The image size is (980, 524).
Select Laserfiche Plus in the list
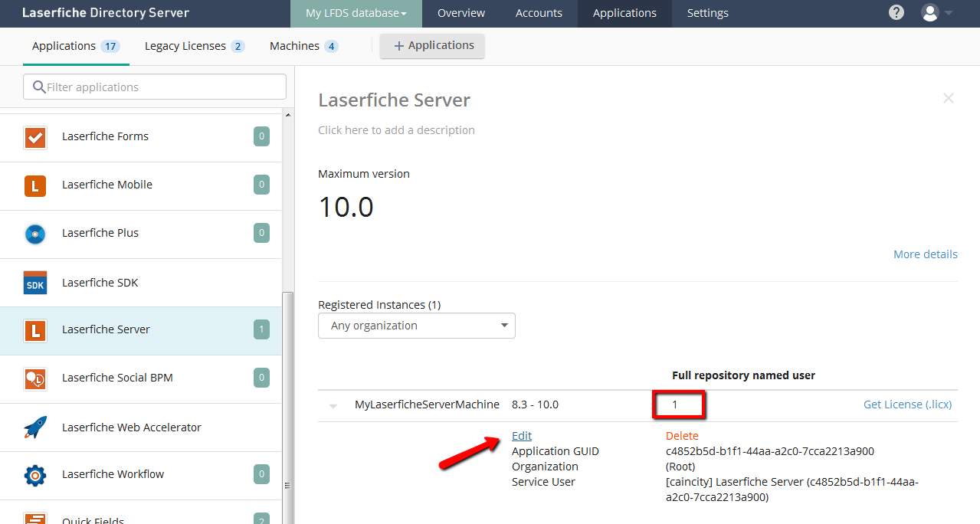tap(141, 234)
